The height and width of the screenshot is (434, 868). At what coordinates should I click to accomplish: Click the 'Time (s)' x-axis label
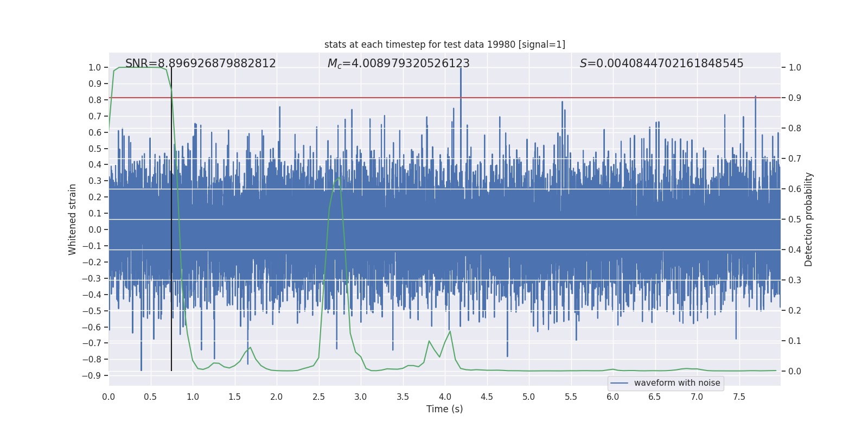pyautogui.click(x=444, y=409)
